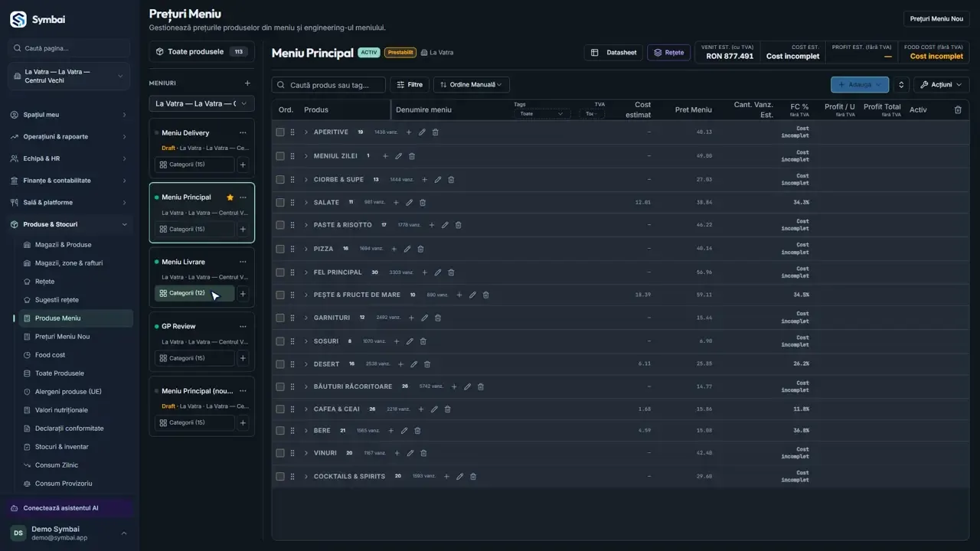Expand the PEȘTE & FRUCTE DE MARE category

pyautogui.click(x=306, y=295)
